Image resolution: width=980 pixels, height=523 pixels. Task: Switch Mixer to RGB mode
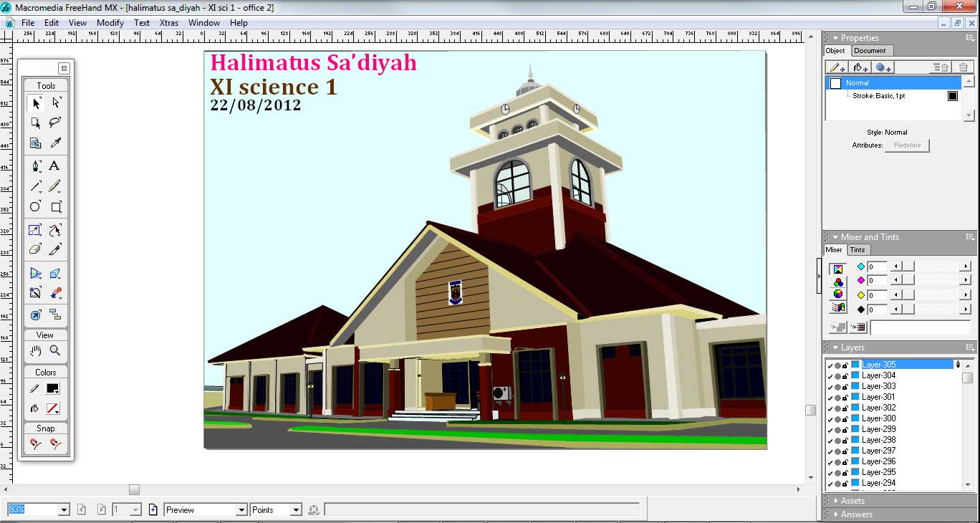coord(837,282)
